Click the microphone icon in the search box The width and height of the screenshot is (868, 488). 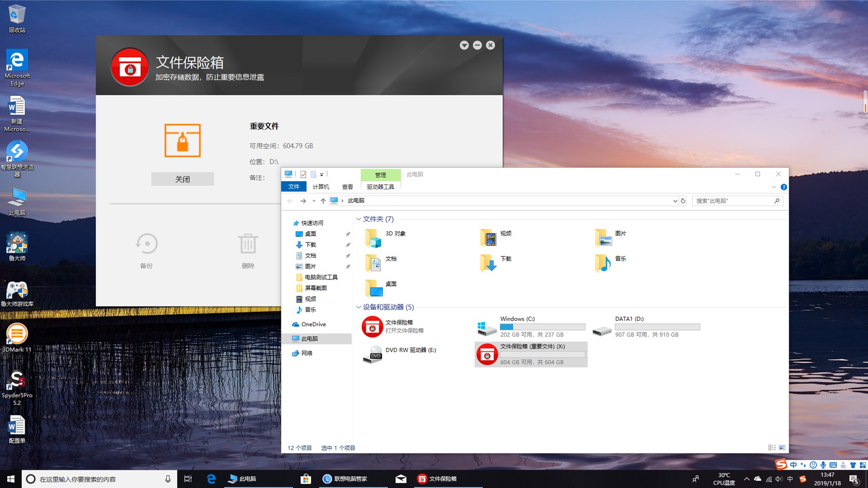point(168,478)
